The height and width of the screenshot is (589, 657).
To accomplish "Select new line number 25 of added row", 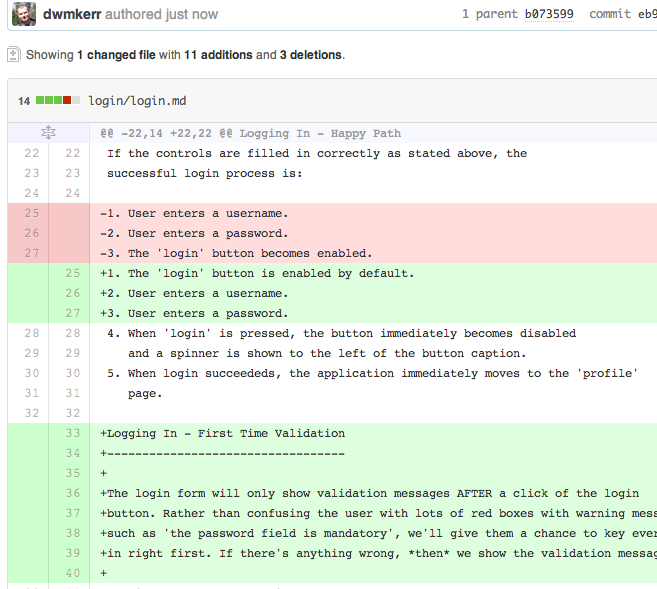I will (72, 273).
